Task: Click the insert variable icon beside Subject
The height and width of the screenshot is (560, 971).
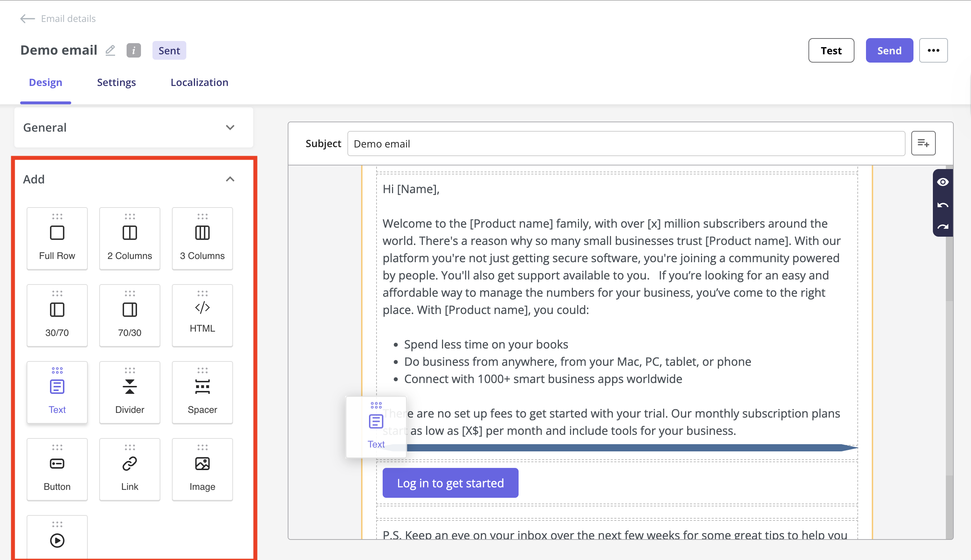Action: point(923,143)
